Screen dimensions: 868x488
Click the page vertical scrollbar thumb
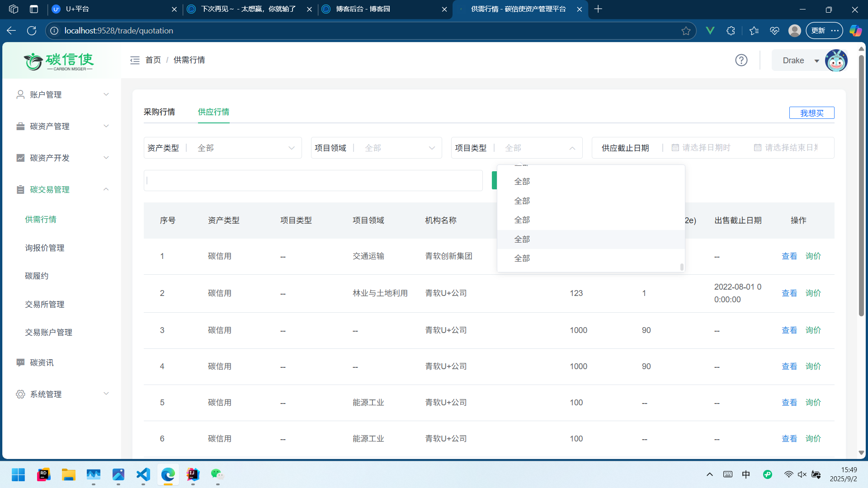[x=861, y=185]
